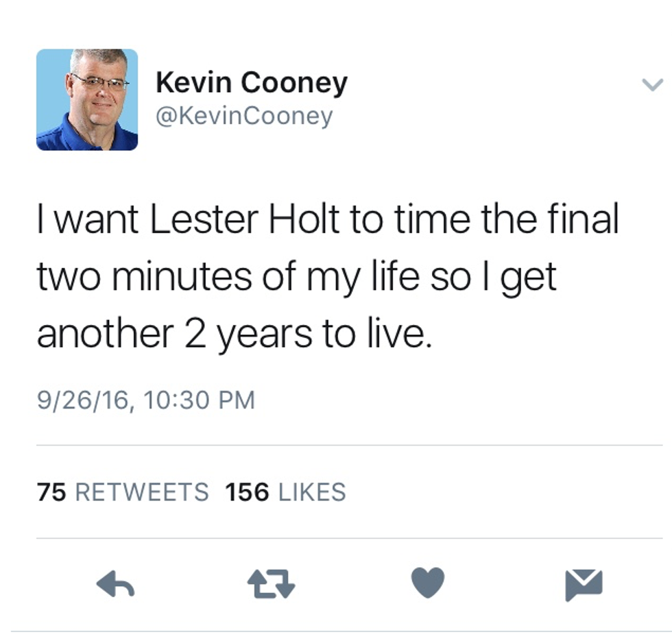
Task: Open the @KevinCooney handle link
Action: tap(244, 116)
